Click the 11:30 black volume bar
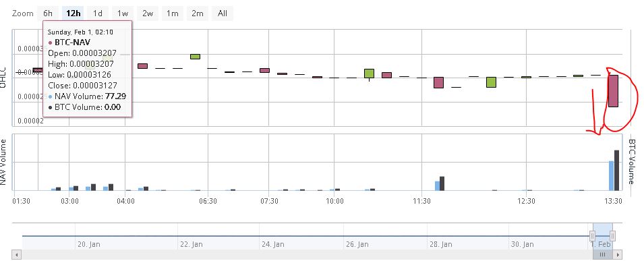The image size is (644, 261). pos(442,183)
